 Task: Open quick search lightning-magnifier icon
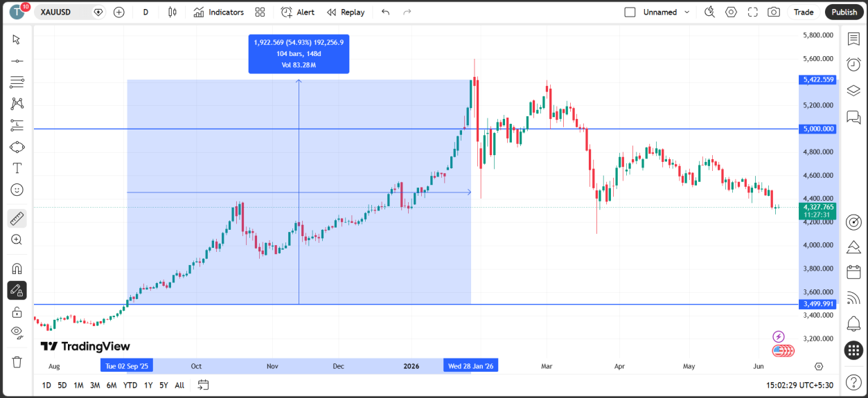(709, 12)
